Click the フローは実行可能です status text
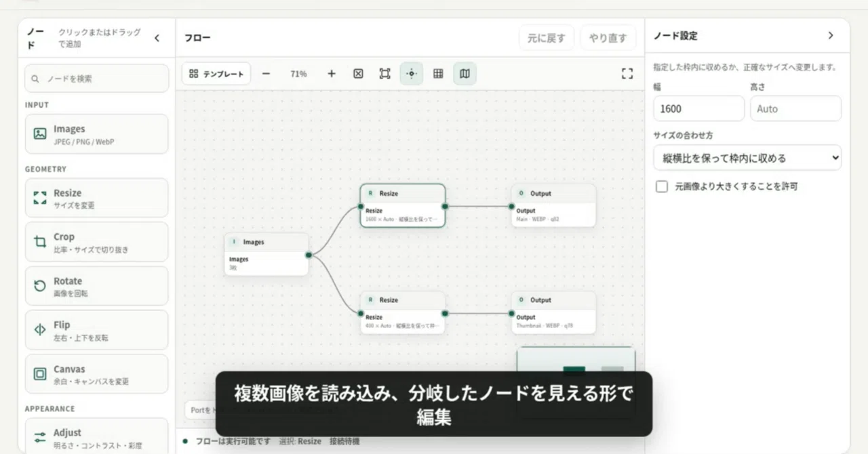Screen dimensions: 868x454 pyautogui.click(x=233, y=442)
